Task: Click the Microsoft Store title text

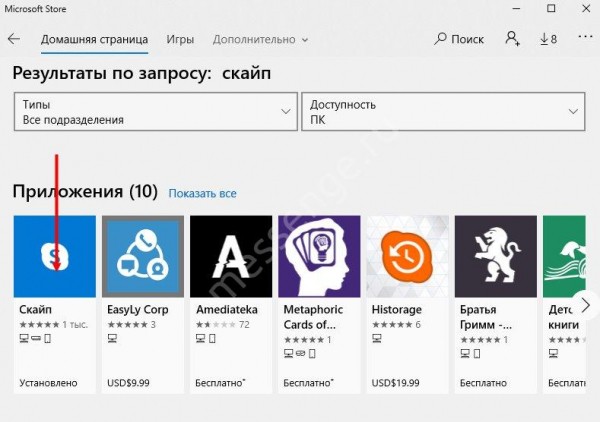Action: click(35, 9)
